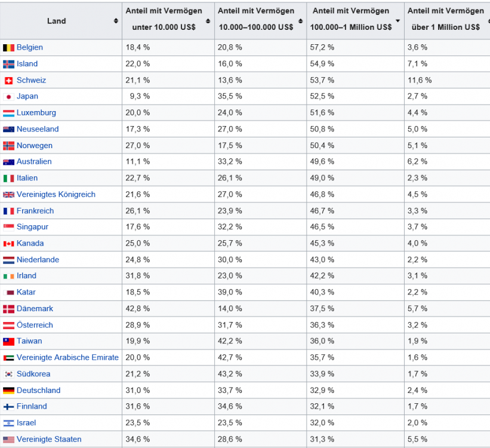The width and height of the screenshot is (490, 448).
Task: Open the Deutschland country link
Action: tap(39, 391)
